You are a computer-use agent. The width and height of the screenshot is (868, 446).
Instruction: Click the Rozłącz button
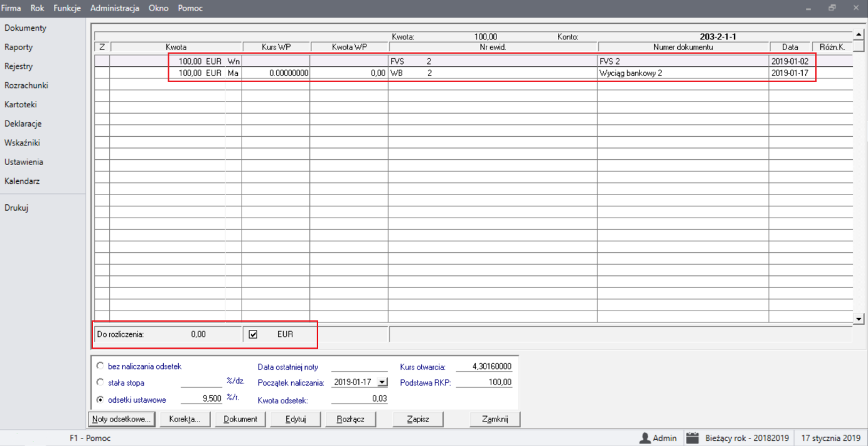click(x=351, y=419)
